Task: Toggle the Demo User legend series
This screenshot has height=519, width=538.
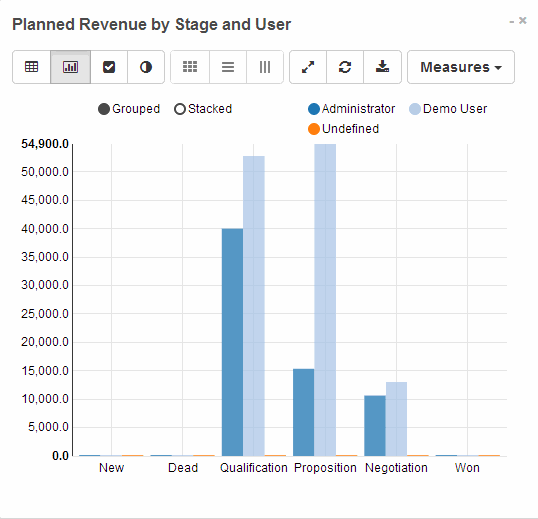Action: [448, 109]
